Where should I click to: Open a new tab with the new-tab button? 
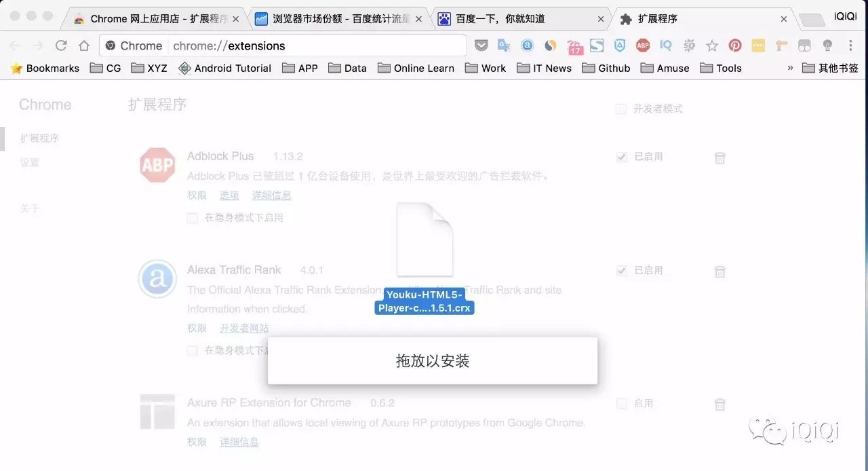click(x=811, y=20)
